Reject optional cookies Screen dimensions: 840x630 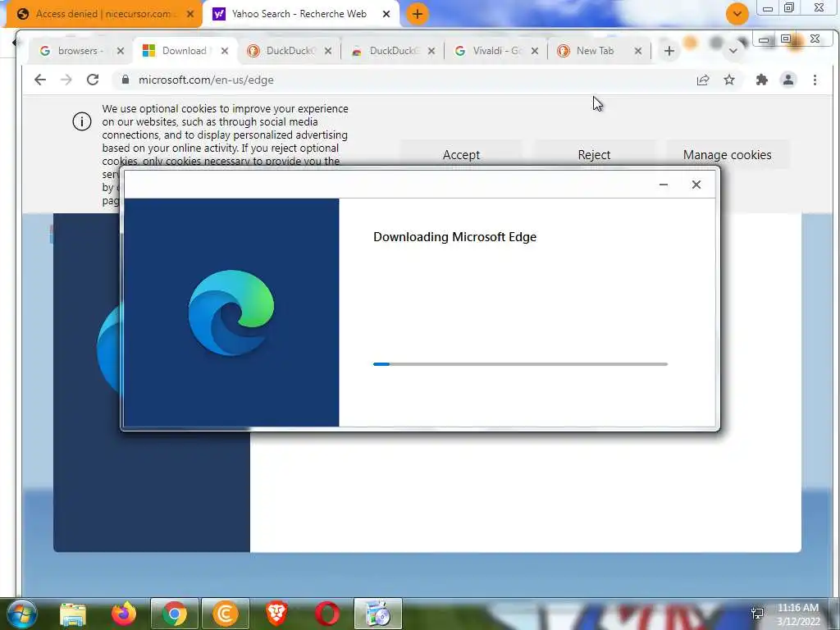pos(594,155)
